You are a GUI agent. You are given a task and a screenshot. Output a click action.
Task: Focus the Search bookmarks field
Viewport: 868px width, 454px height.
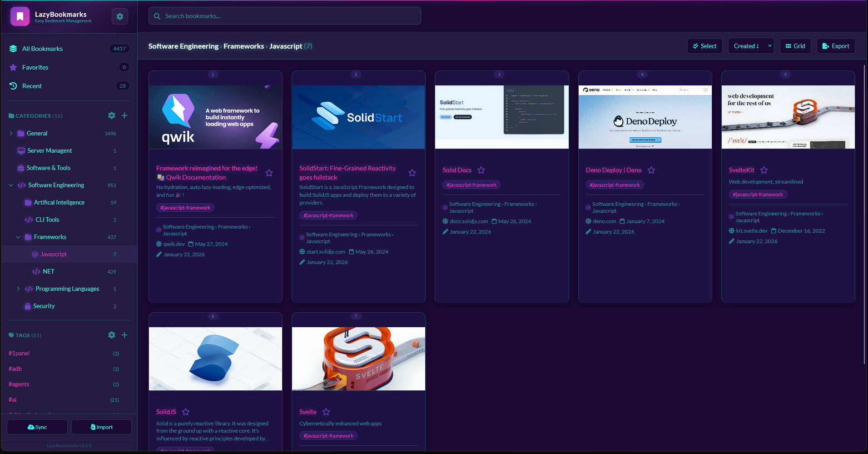[x=284, y=16]
